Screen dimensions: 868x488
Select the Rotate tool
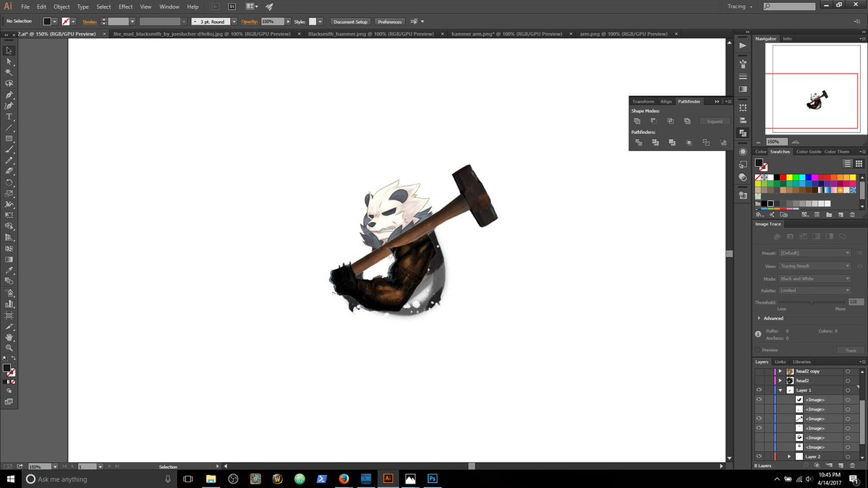9,182
